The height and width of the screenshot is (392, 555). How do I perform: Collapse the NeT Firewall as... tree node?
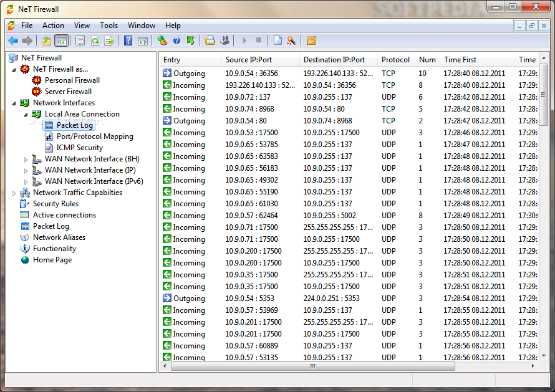click(x=14, y=70)
